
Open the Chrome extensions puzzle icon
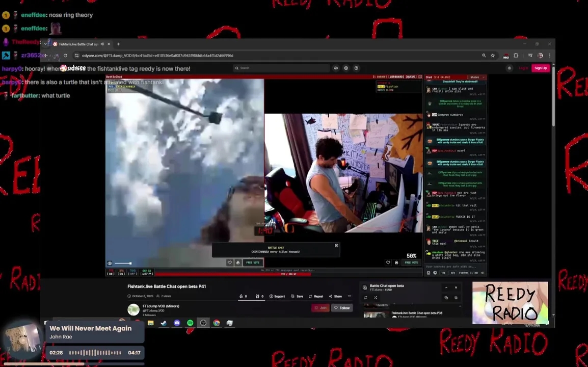516,56
